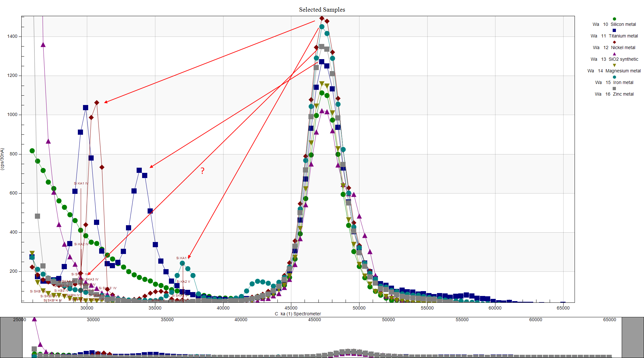The width and height of the screenshot is (644, 358).
Task: Click the teal circle Iron metal legend marker
Action: [x=614, y=77]
